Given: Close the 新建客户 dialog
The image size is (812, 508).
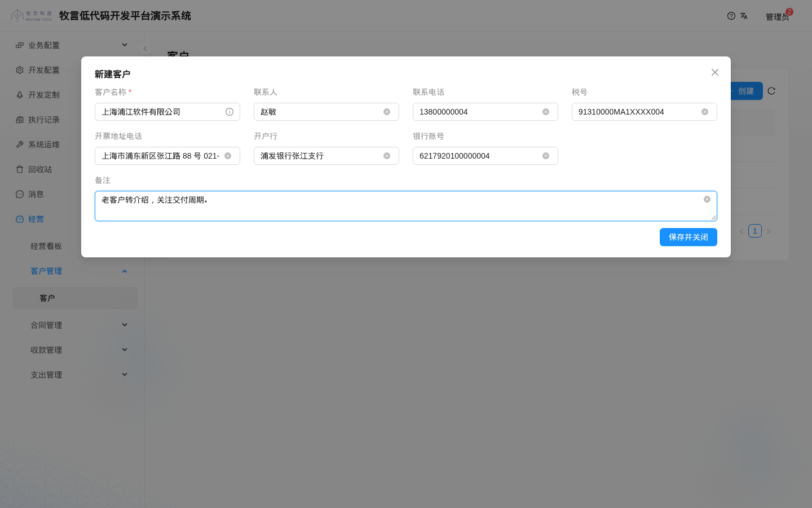Looking at the screenshot, I should tap(715, 72).
